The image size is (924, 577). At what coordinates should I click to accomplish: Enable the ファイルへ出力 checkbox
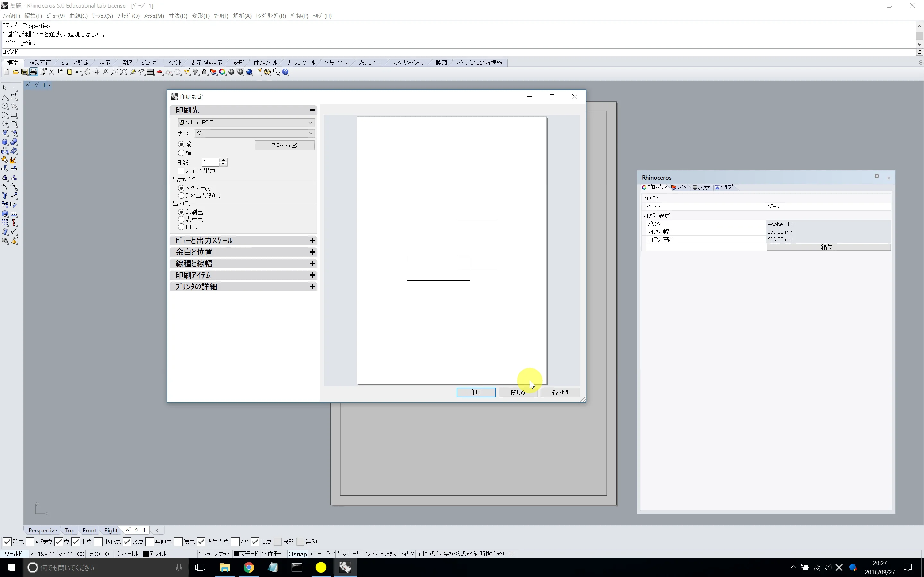point(181,171)
